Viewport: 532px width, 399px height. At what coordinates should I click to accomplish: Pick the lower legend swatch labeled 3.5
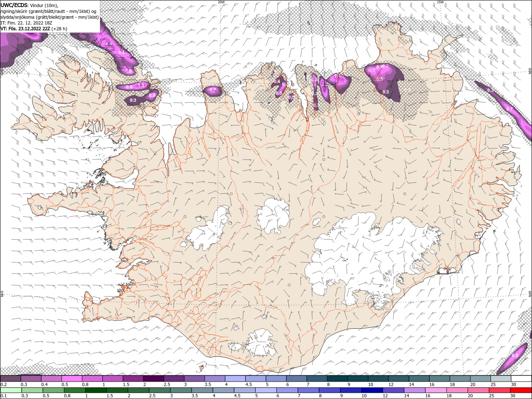coord(202,390)
